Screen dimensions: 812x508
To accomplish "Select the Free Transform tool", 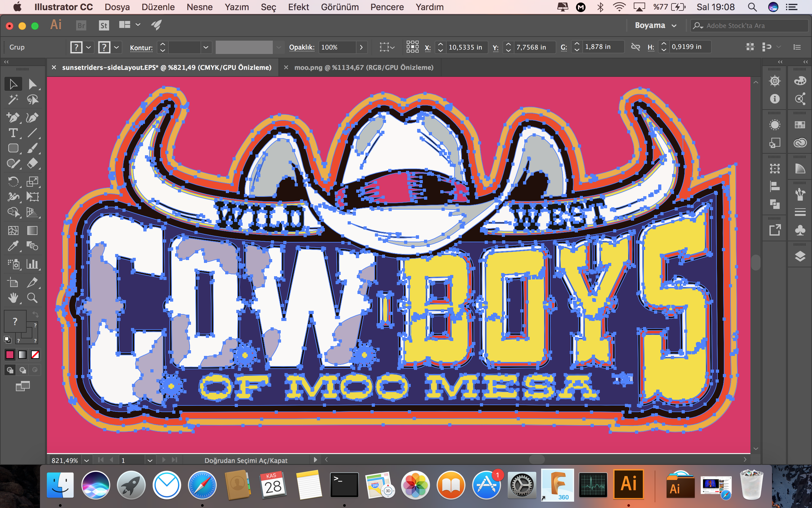I will click(x=33, y=197).
